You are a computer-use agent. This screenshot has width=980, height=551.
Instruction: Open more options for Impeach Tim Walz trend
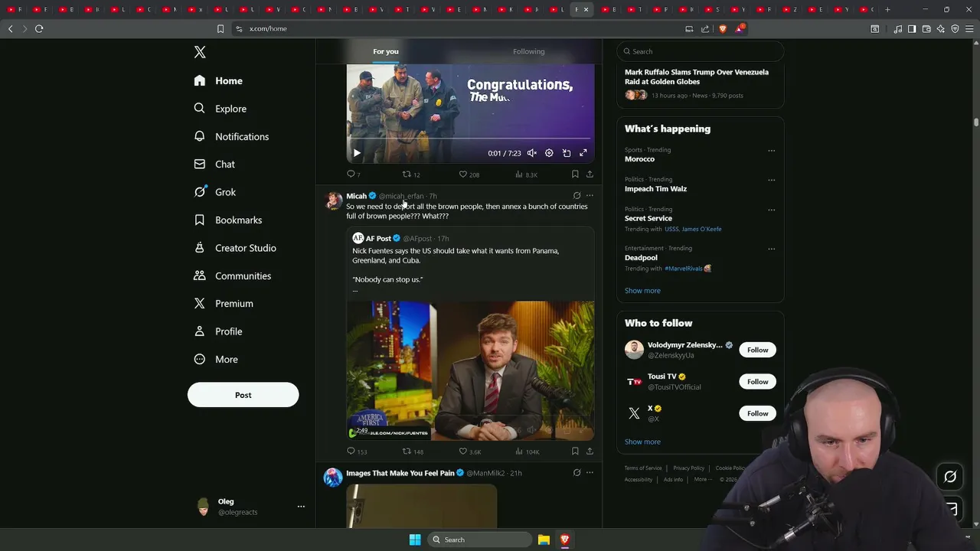(x=771, y=181)
